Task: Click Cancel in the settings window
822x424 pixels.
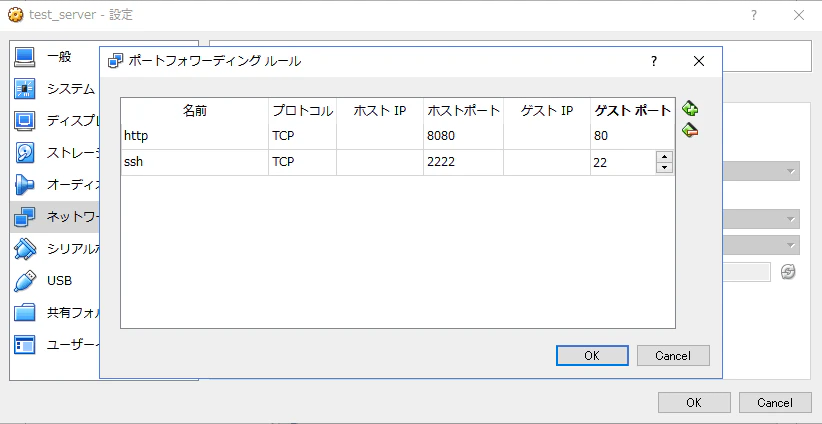Action: pos(775,403)
